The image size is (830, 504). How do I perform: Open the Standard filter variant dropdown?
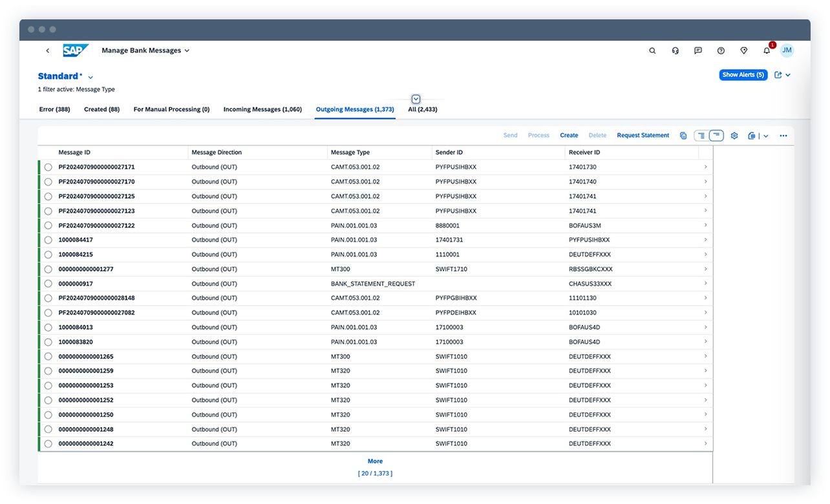pos(90,76)
